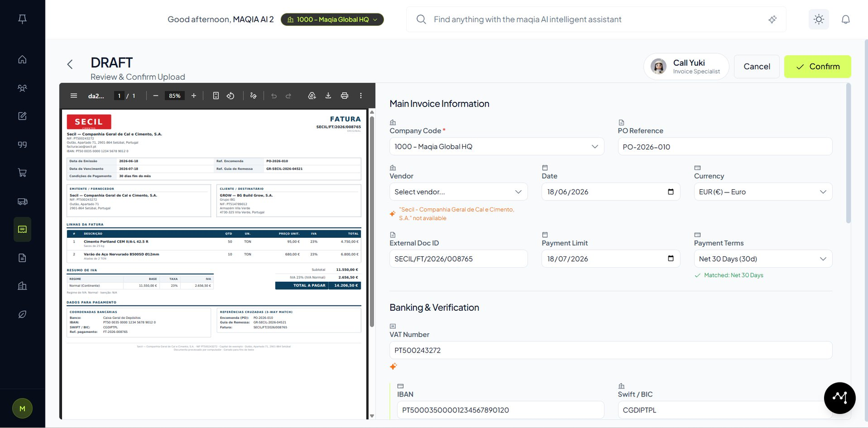Click the "DRAFT" page title
Image resolution: width=868 pixels, height=428 pixels.
coord(112,63)
